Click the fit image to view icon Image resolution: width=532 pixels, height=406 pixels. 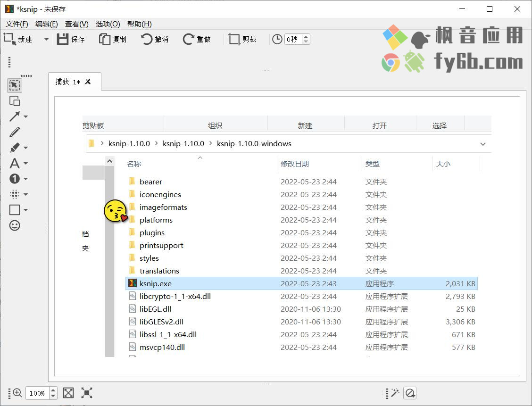(x=68, y=393)
